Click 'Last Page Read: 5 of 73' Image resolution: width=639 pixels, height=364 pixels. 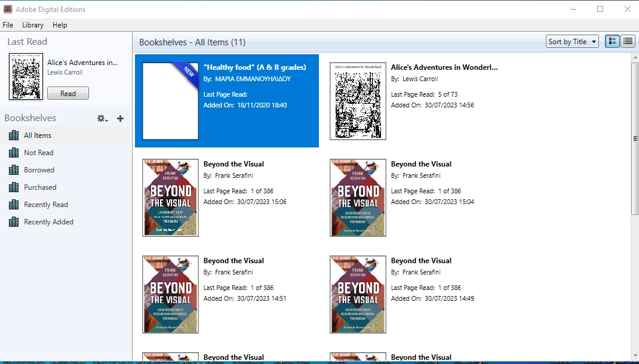[424, 94]
